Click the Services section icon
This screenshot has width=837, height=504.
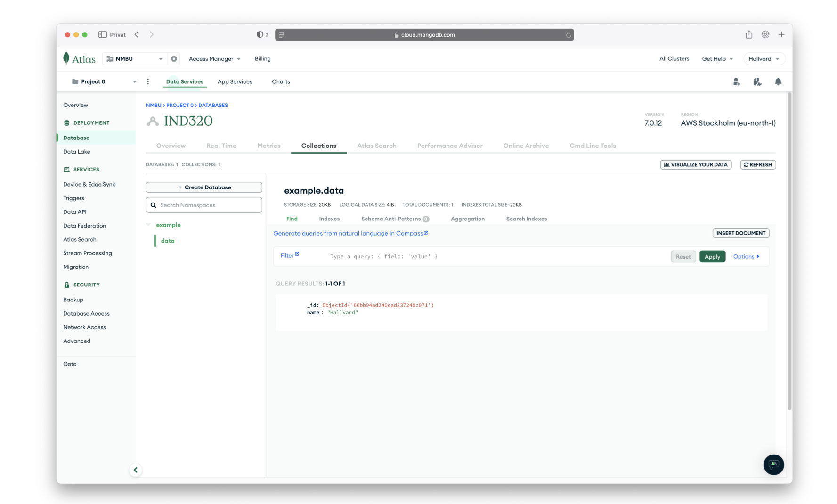66,170
